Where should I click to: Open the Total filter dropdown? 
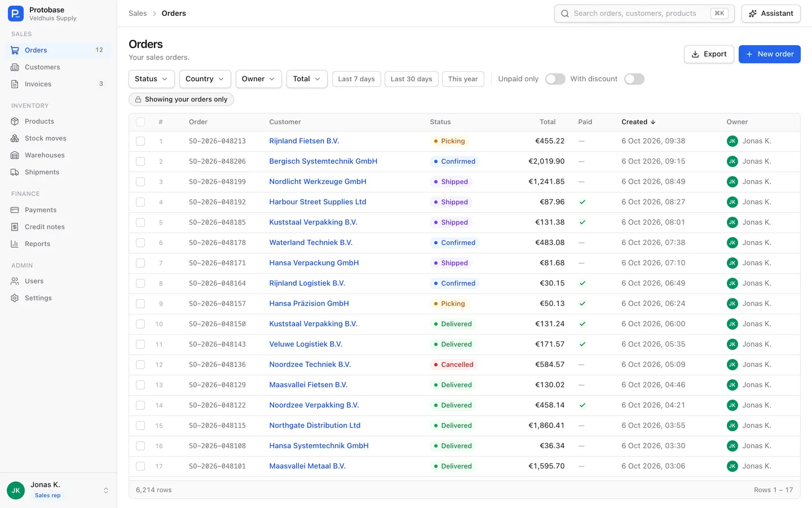(x=307, y=79)
